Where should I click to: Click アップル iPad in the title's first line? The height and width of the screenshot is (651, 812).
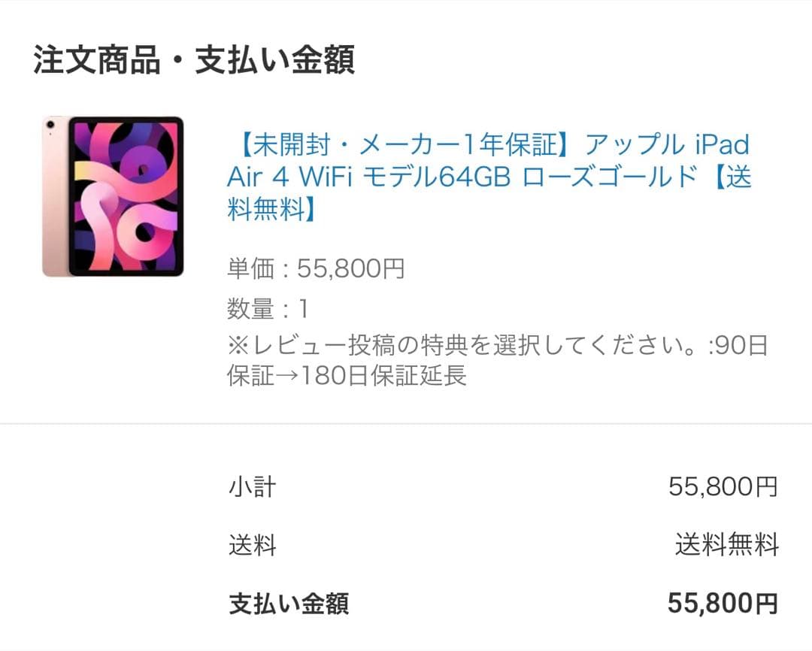coord(667,144)
